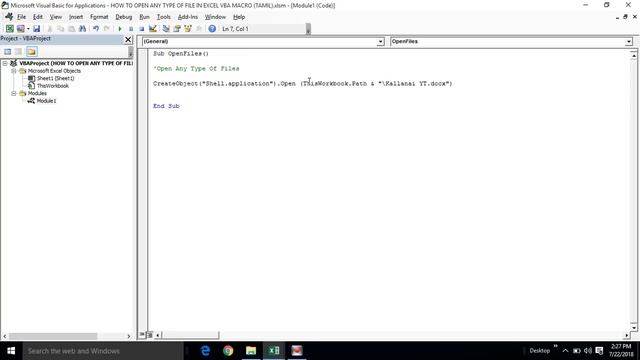
Task: Open the Help menu
Action: point(239,17)
